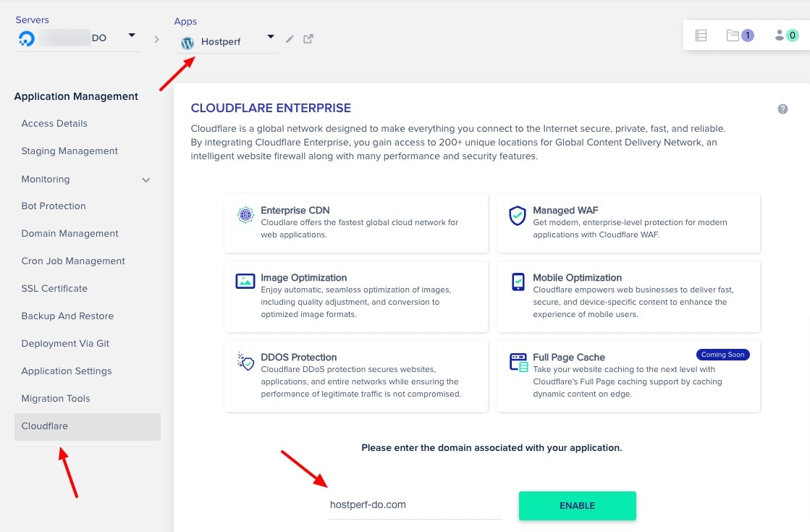Click the Servers label

(32, 20)
